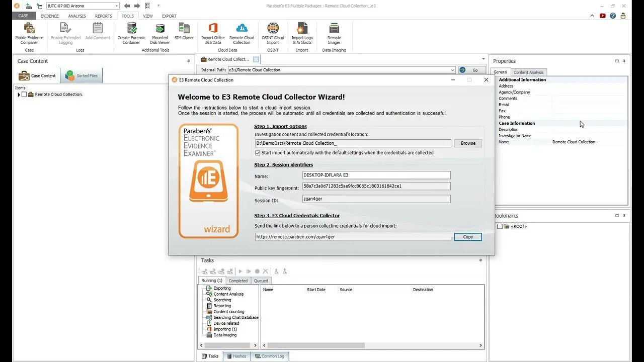The image size is (644, 362).
Task: Open document tab list dropdown arrow
Action: click(484, 59)
